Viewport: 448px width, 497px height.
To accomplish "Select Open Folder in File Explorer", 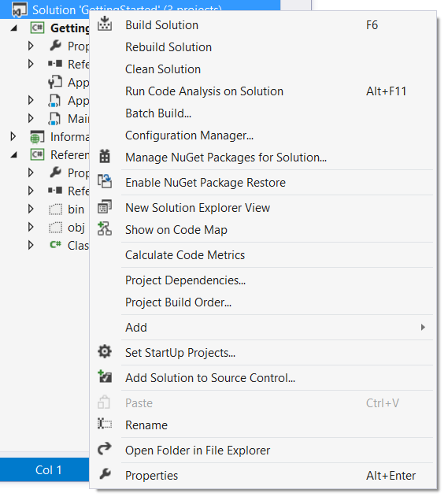I will pyautogui.click(x=263, y=450).
